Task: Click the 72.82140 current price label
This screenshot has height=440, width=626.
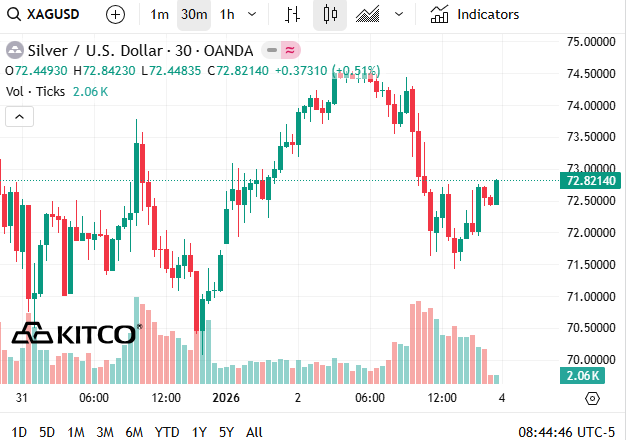Action: (588, 181)
